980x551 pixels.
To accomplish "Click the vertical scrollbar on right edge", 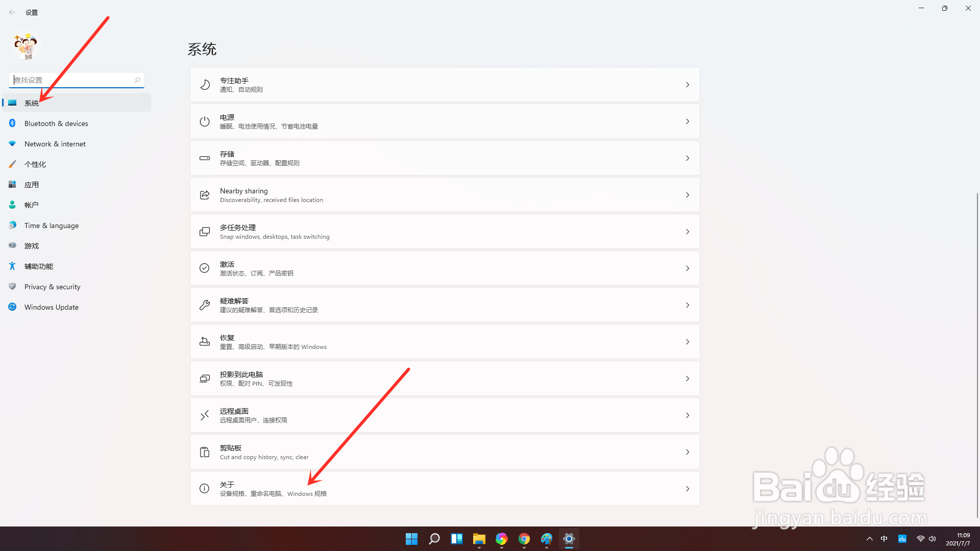I will [x=977, y=355].
